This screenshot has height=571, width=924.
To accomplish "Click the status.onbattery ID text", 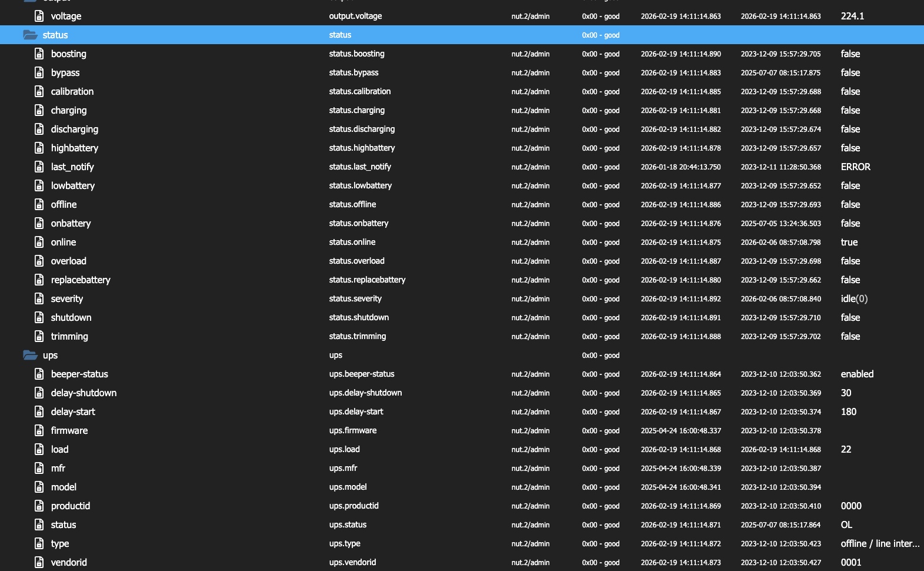I will tap(359, 223).
